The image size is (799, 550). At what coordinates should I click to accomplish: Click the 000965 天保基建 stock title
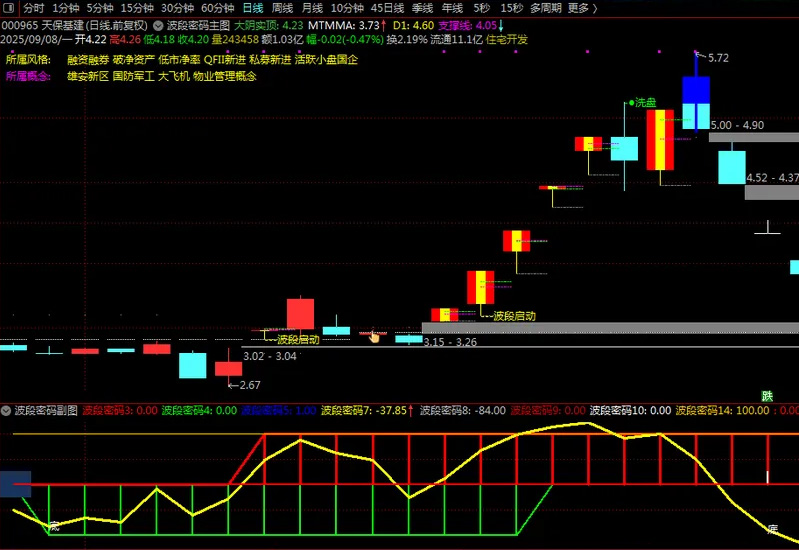75,24
